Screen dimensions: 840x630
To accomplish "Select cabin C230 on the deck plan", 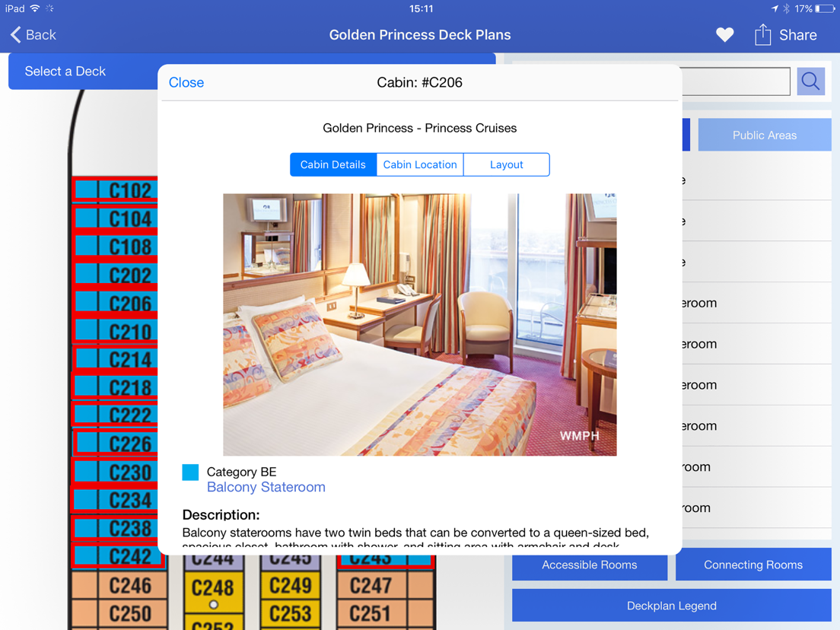I will point(115,473).
